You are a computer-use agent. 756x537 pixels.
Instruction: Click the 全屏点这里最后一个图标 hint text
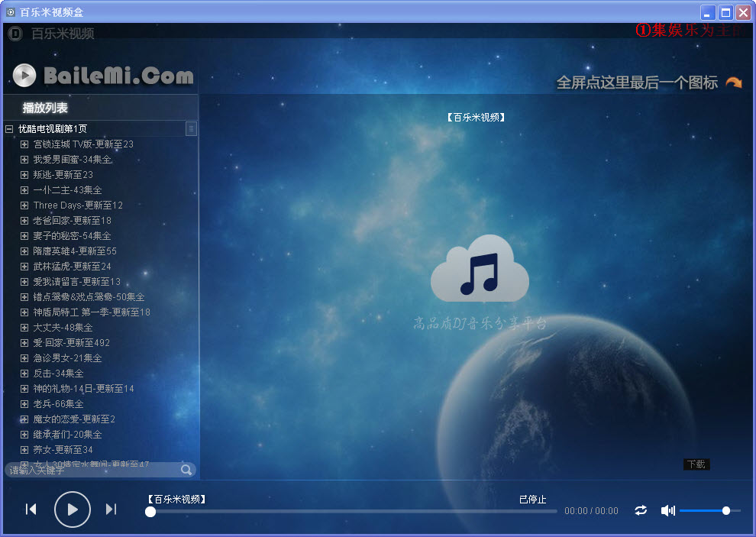pos(637,82)
